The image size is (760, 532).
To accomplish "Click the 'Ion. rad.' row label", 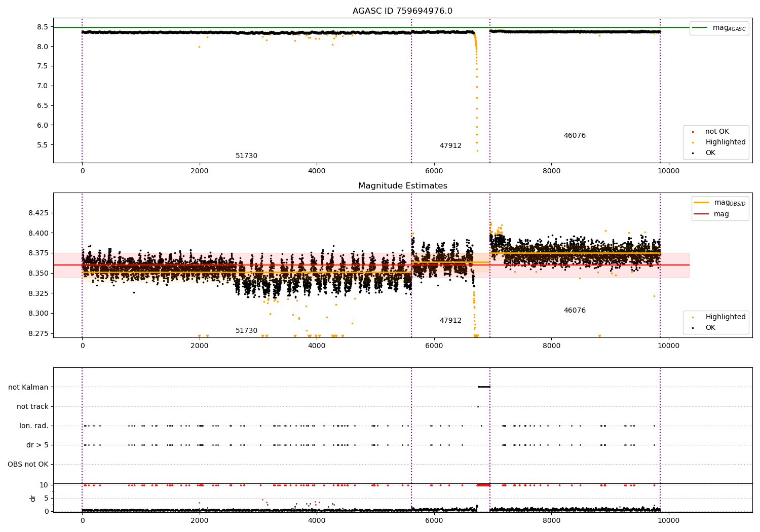I will tap(34, 426).
